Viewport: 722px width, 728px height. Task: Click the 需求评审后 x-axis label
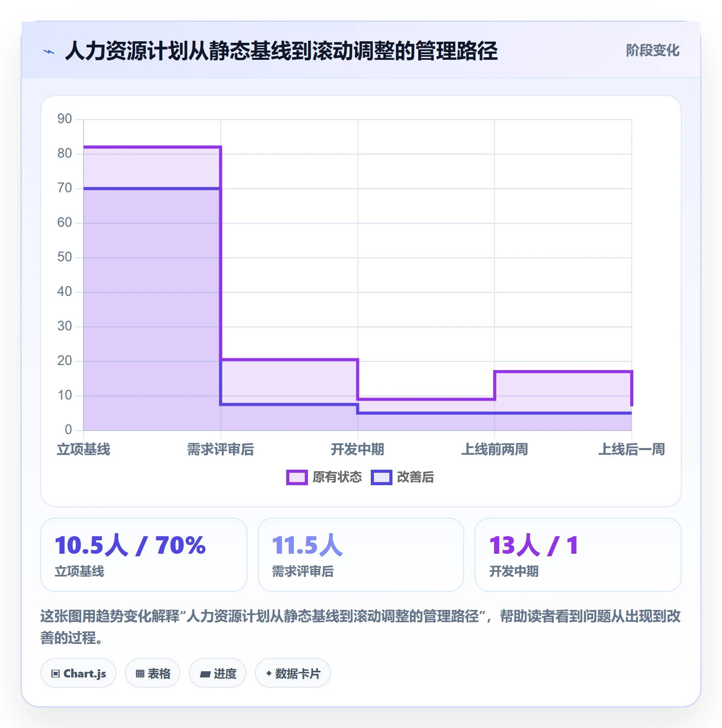tap(220, 450)
